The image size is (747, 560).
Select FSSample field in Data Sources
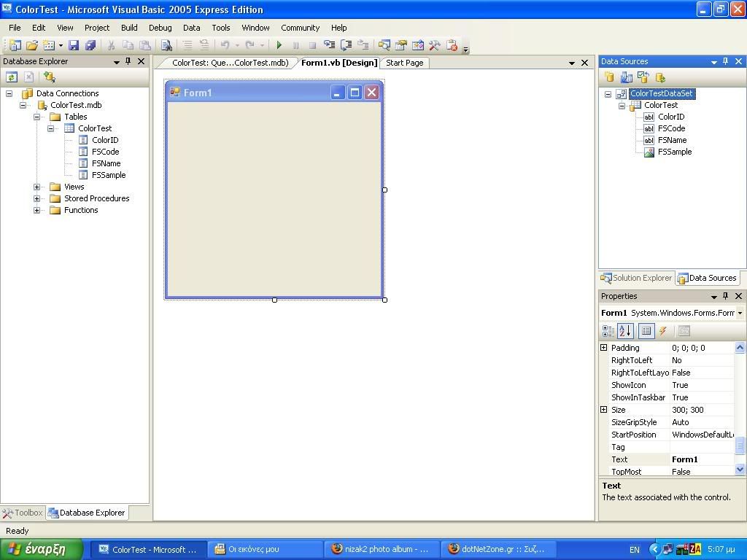(675, 152)
